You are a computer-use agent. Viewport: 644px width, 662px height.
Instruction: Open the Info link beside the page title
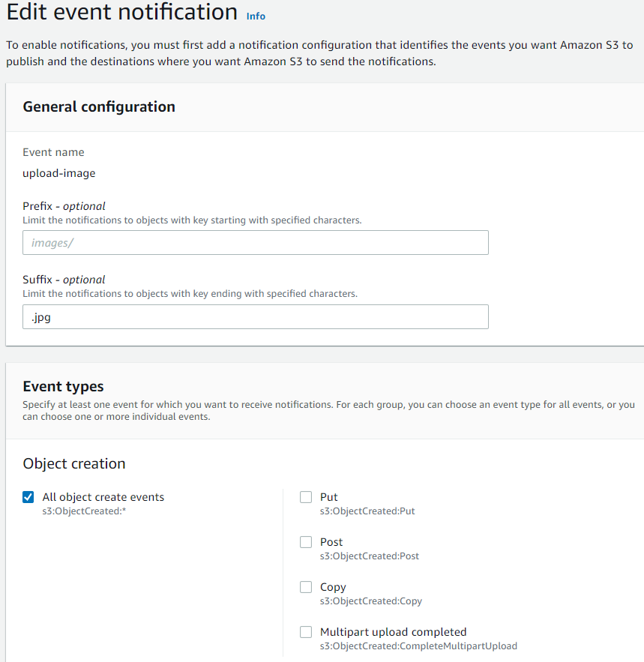pyautogui.click(x=256, y=16)
